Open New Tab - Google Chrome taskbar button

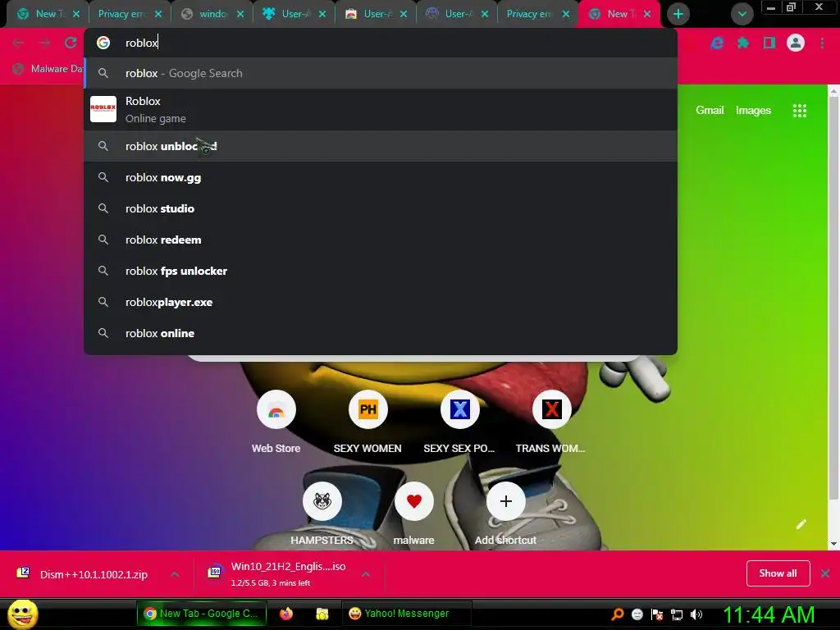pyautogui.click(x=202, y=614)
